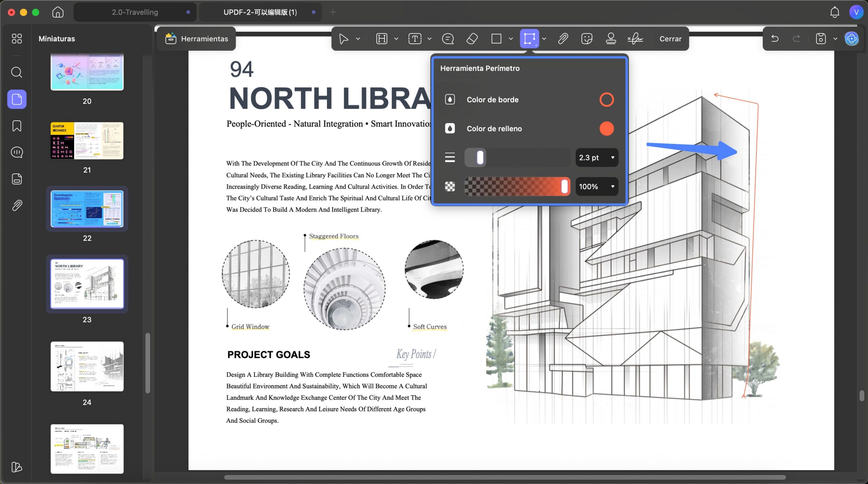Choose the sticker tool
The height and width of the screenshot is (484, 868).
(x=587, y=39)
